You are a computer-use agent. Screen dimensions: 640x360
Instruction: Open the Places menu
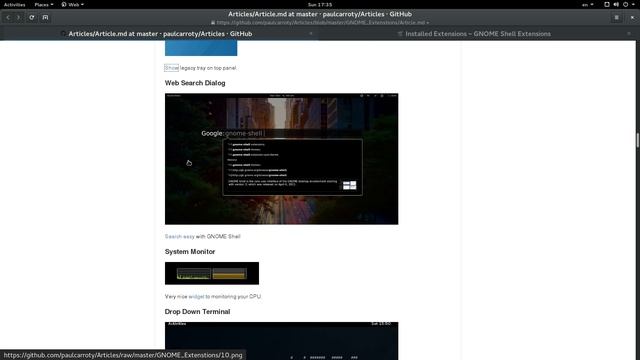pyautogui.click(x=44, y=4)
